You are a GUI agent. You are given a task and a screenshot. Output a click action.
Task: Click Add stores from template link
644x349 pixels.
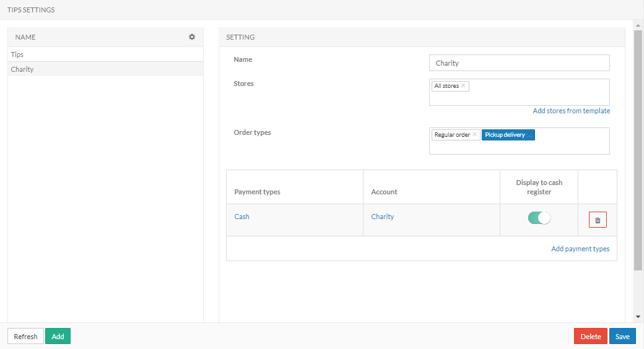571,111
